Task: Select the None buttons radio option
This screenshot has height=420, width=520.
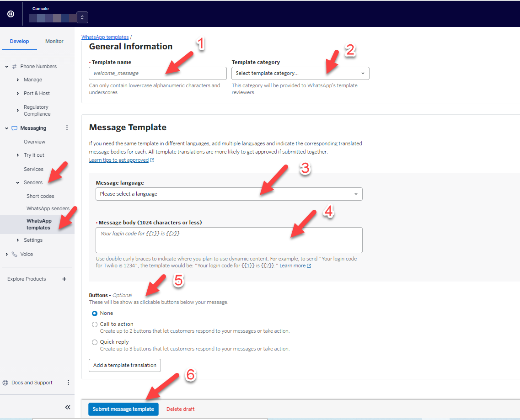Action: click(95, 313)
